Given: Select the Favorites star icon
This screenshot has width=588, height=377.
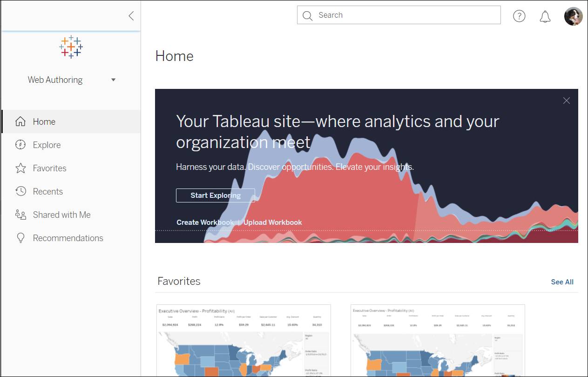Looking at the screenshot, I should click(20, 168).
